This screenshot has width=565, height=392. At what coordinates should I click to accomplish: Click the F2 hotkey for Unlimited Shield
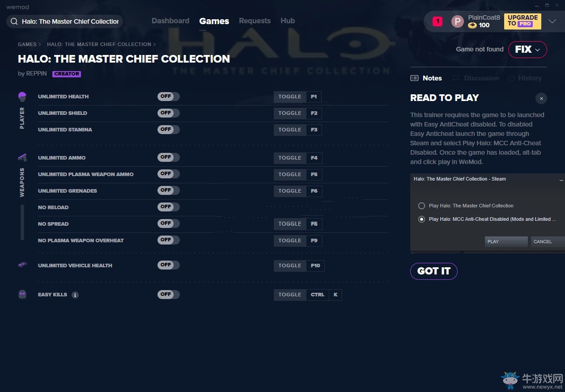coord(314,114)
